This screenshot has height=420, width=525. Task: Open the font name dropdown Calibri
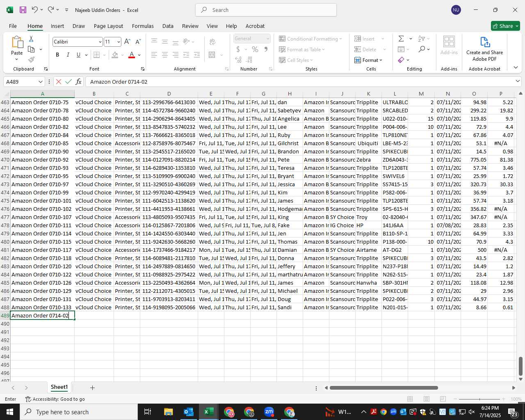point(100,42)
